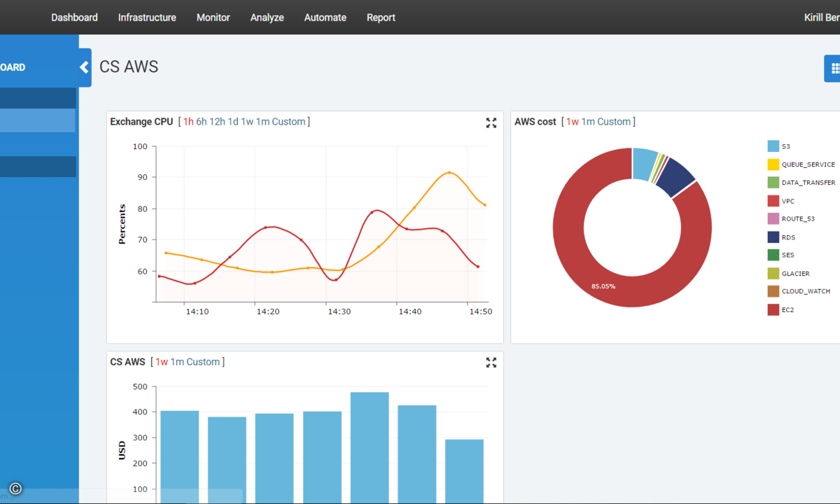Click the tallest bar in CS AWS chart
Viewport: 840px width, 504px height.
pyautogui.click(x=370, y=447)
